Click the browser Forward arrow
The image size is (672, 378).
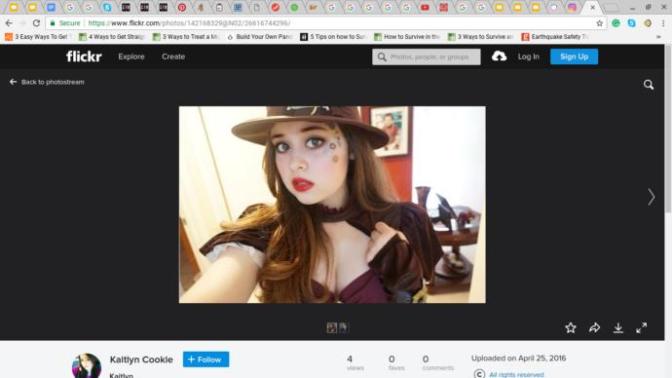click(x=22, y=23)
